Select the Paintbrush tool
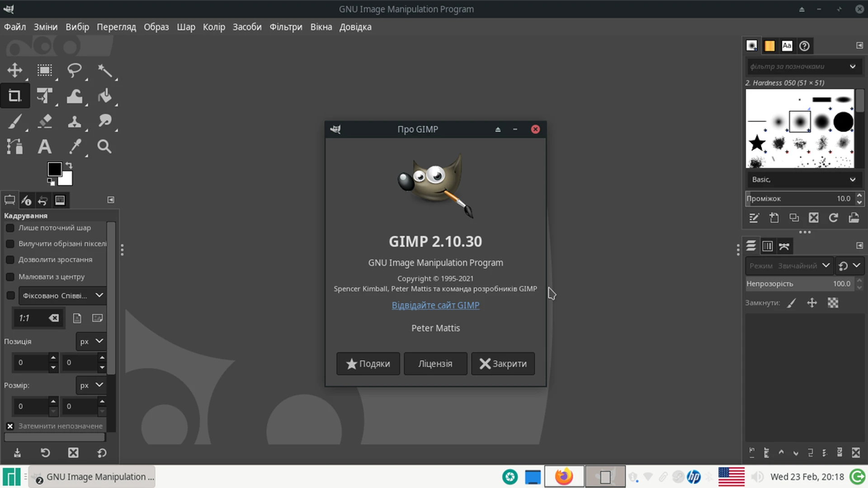 pos(14,121)
